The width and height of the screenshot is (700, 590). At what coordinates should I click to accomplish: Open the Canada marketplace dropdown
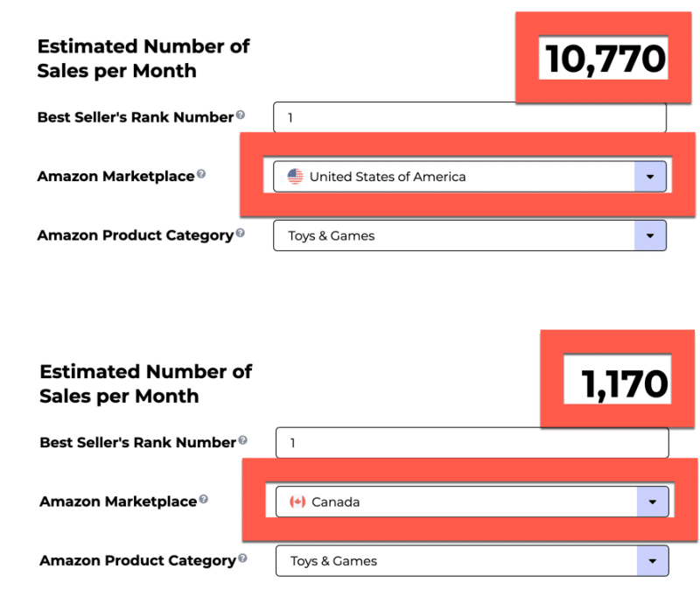tap(653, 502)
